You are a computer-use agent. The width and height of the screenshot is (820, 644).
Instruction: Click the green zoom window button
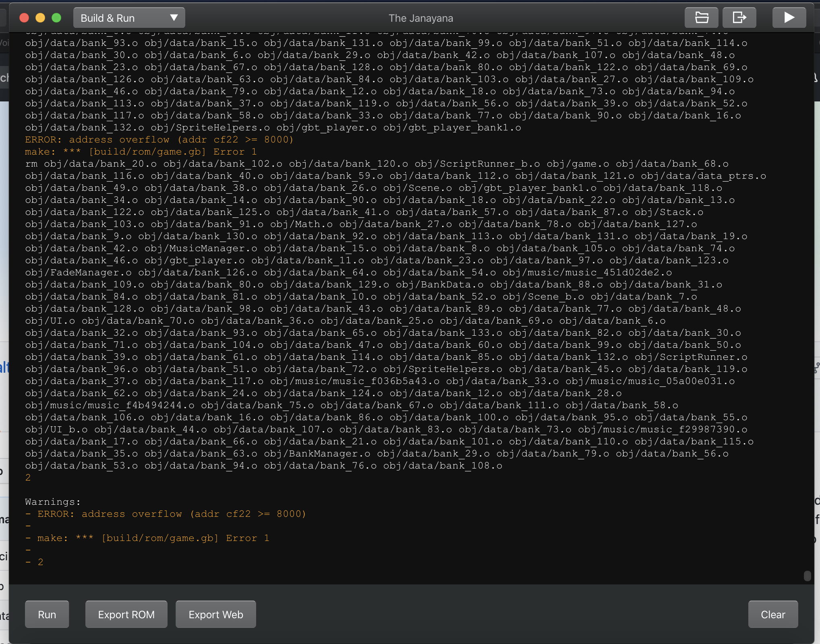point(56,18)
